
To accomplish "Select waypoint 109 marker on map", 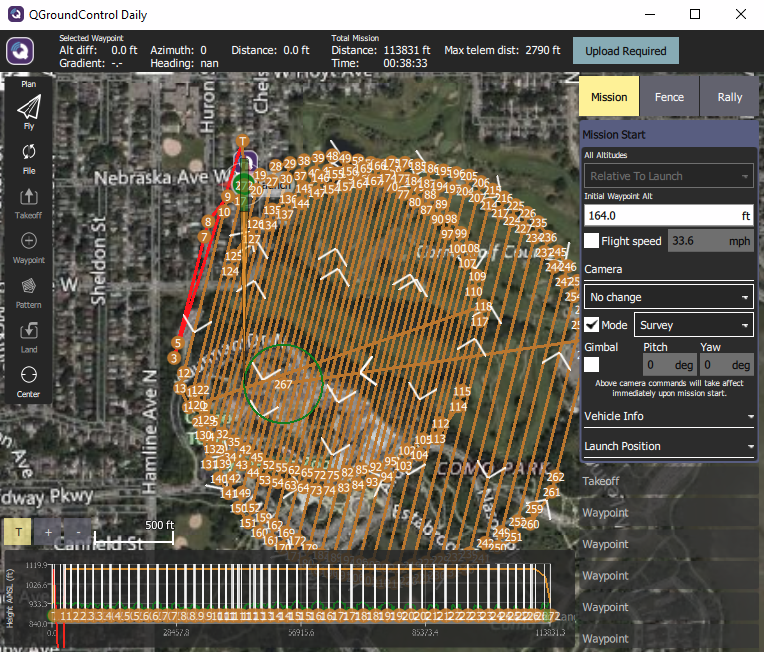I will tap(477, 276).
